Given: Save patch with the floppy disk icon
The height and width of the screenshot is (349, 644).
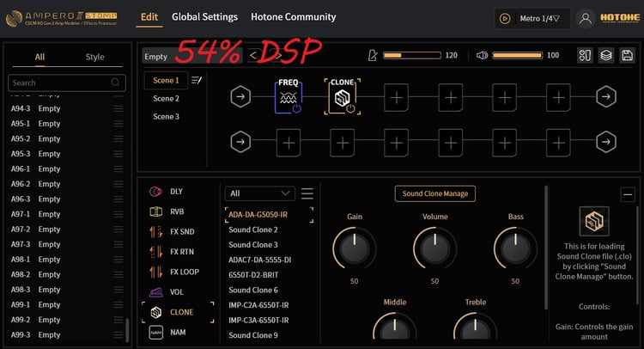Looking at the screenshot, I should 627,55.
